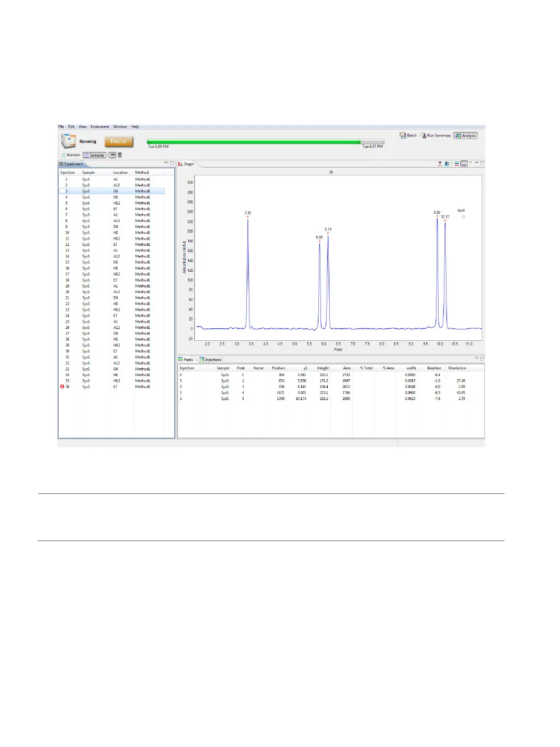
Task: Toggle the Markers view button
Action: (x=71, y=155)
